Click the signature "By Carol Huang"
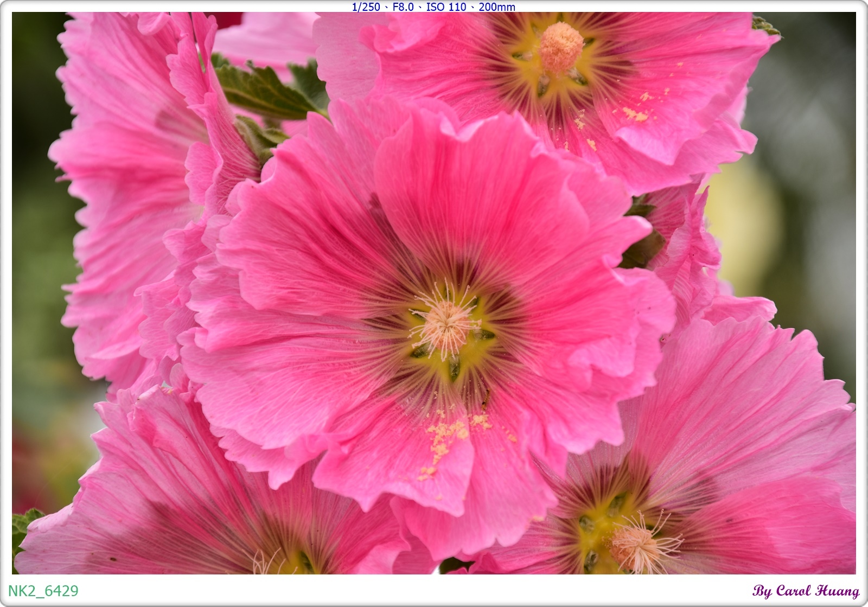 coord(806,591)
